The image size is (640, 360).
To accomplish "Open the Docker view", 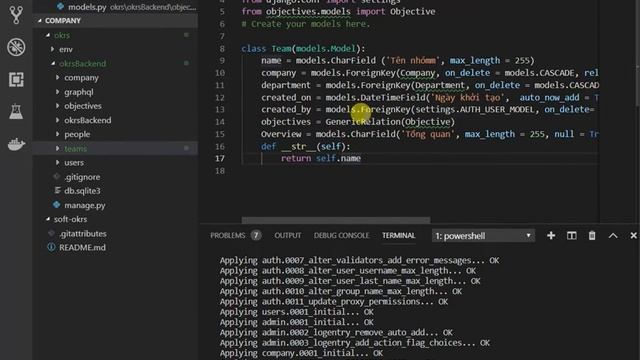I will [16, 144].
